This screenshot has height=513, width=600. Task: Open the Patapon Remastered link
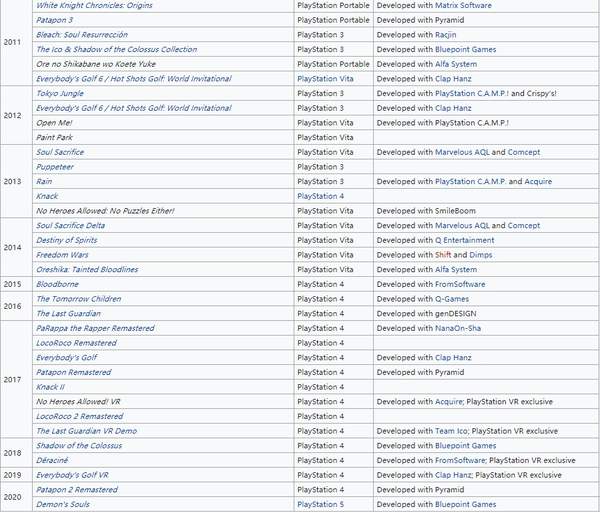tap(73, 372)
